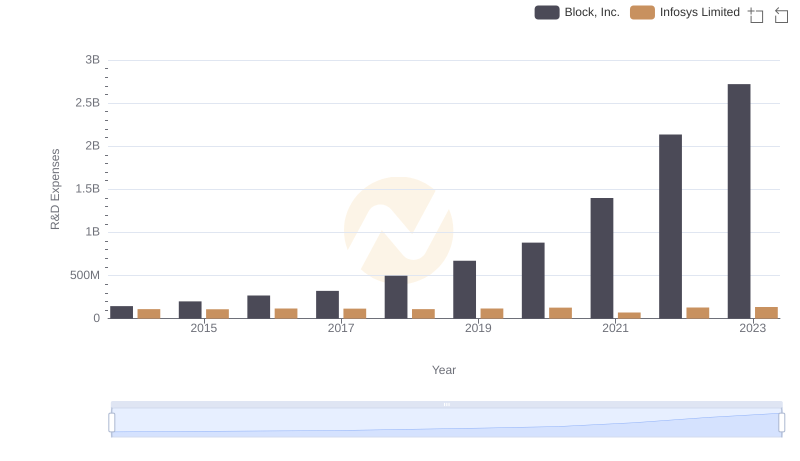This screenshot has width=800, height=461.
Task: Click the 2021 x-axis label
Action: pyautogui.click(x=615, y=328)
